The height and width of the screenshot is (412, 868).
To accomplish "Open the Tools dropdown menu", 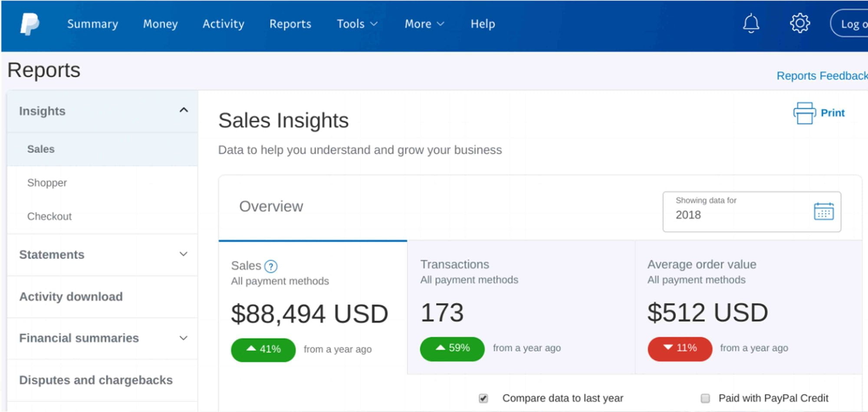I will (x=357, y=24).
